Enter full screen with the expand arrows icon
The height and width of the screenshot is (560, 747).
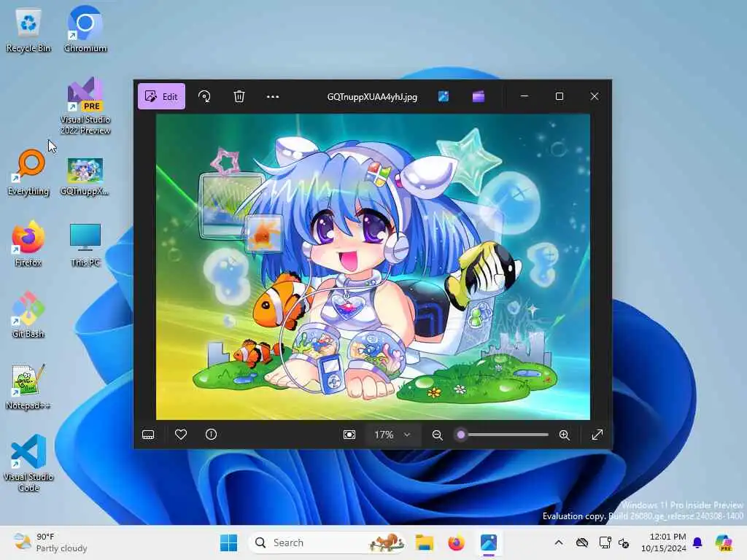pos(597,435)
